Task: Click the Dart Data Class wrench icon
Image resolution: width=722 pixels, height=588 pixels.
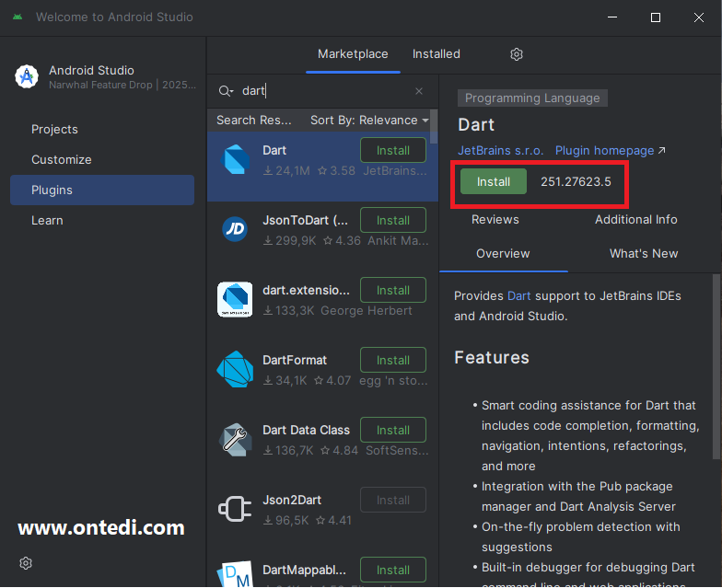Action: click(235, 440)
